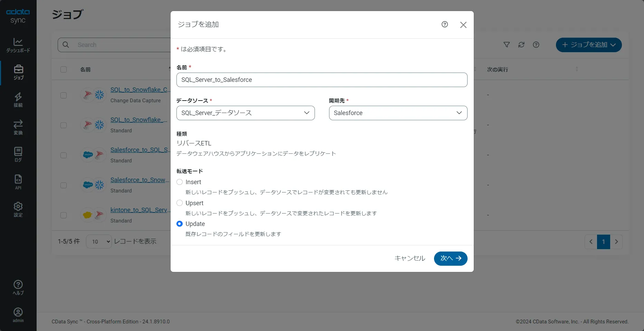Open the ダッシュボード sidebar icon
This screenshot has width=644, height=331.
click(x=18, y=45)
